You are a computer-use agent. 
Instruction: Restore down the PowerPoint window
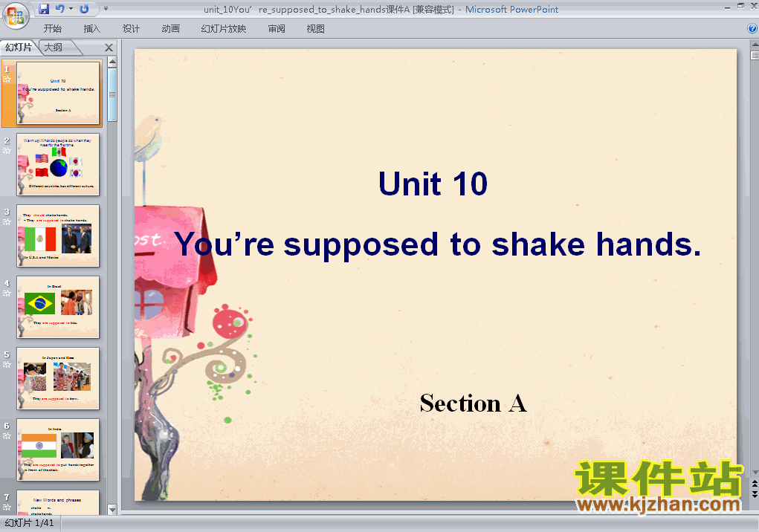tap(740, 6)
